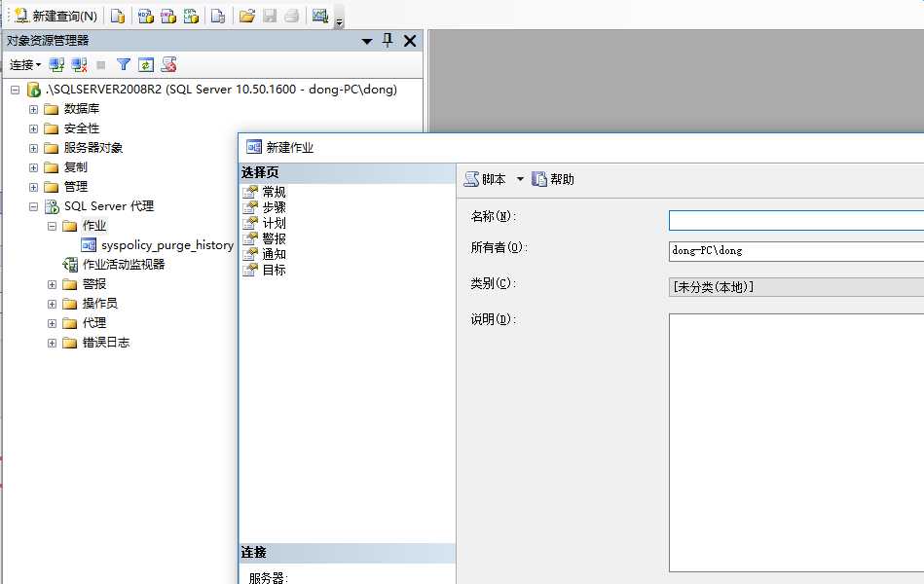Click the 帮助 button in the dialog

553,179
